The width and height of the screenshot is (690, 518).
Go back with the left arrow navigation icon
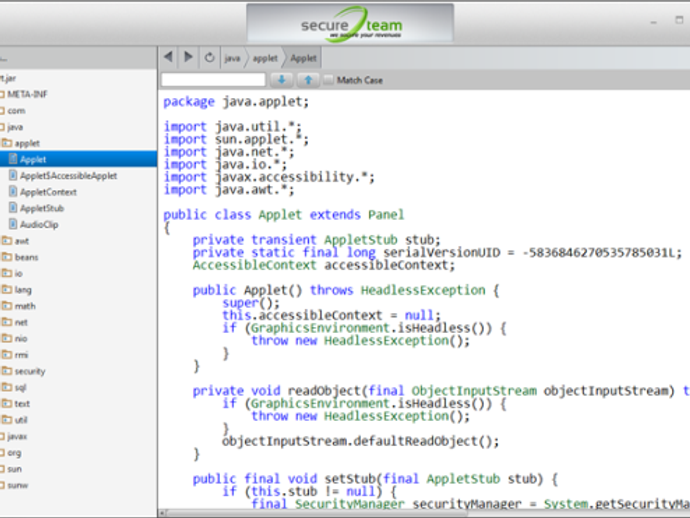coord(168,57)
